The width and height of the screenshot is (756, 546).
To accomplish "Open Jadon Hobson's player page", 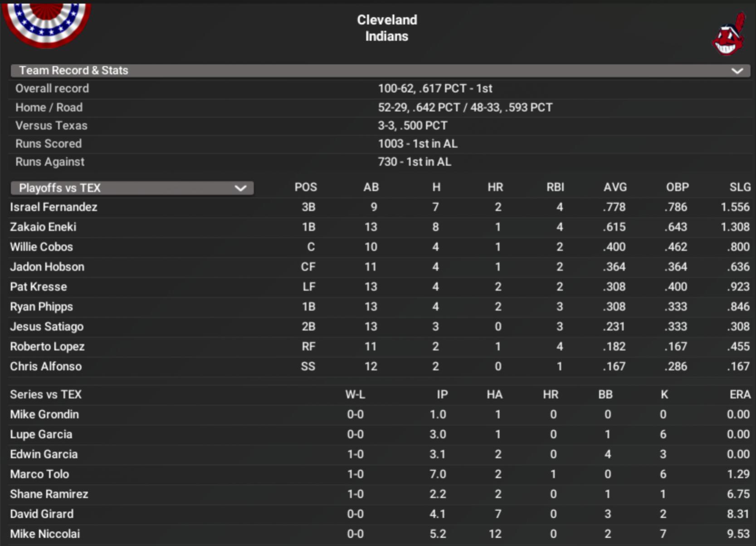I will pyautogui.click(x=47, y=267).
